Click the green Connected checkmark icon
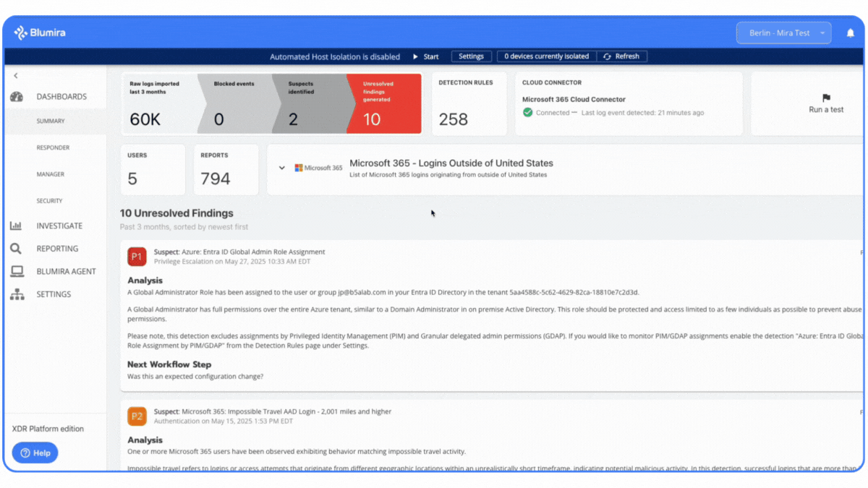Viewport: 868px width, 488px height. [x=528, y=113]
